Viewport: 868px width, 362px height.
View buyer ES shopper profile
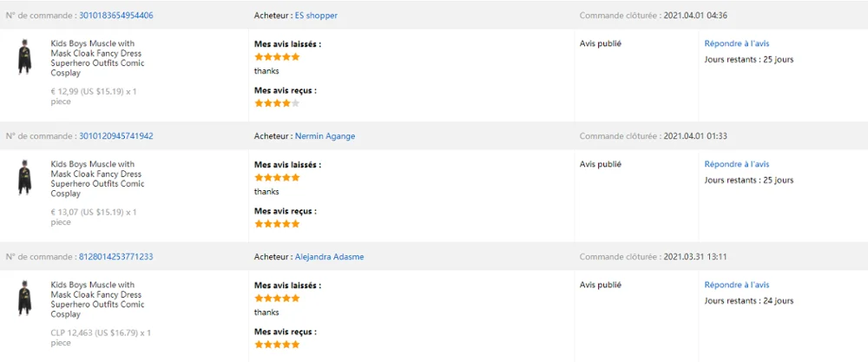(316, 16)
